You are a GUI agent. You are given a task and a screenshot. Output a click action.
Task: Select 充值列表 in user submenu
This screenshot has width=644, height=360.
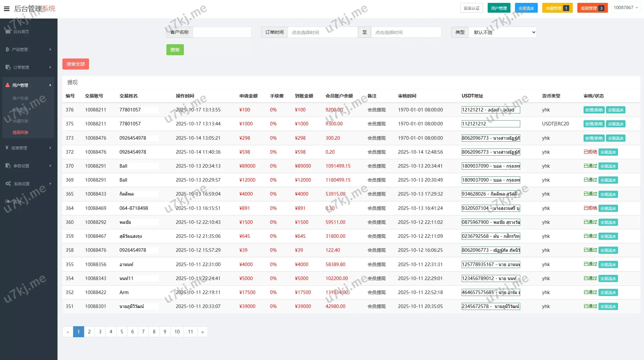[20, 121]
